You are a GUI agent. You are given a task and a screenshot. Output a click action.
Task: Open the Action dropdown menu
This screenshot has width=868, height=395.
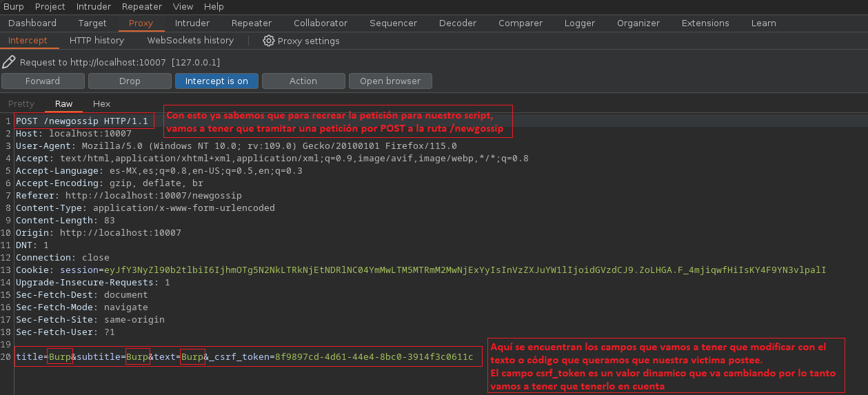click(x=303, y=81)
